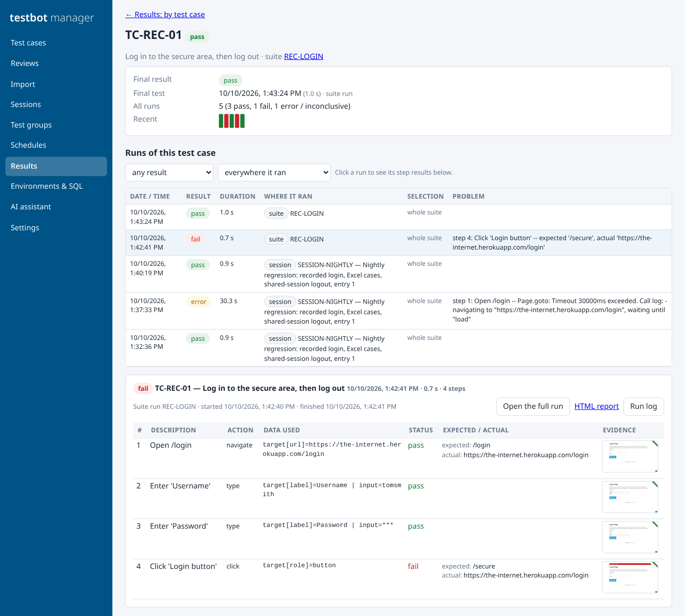
Task: Click the 30.3 s duration cell
Action: coord(229,301)
